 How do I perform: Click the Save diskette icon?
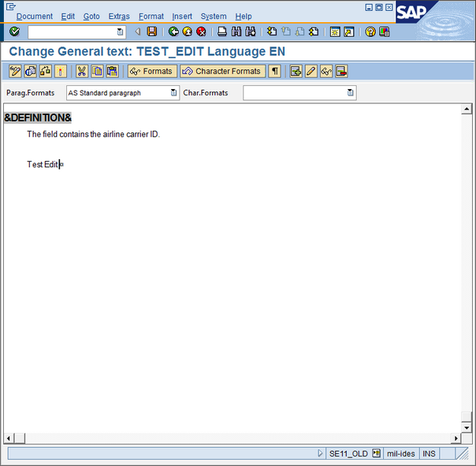click(x=152, y=32)
